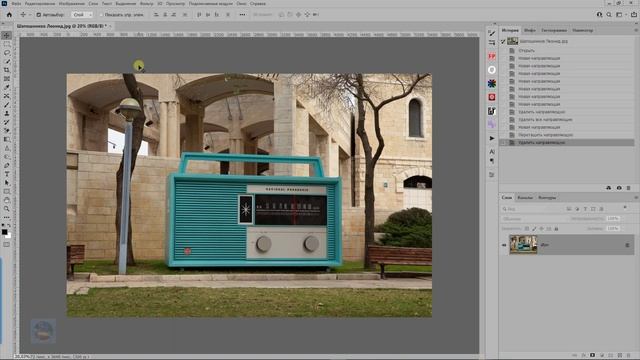Select the Rectangular Marquee tool
Screen dimensions: 640x360
tap(7, 44)
